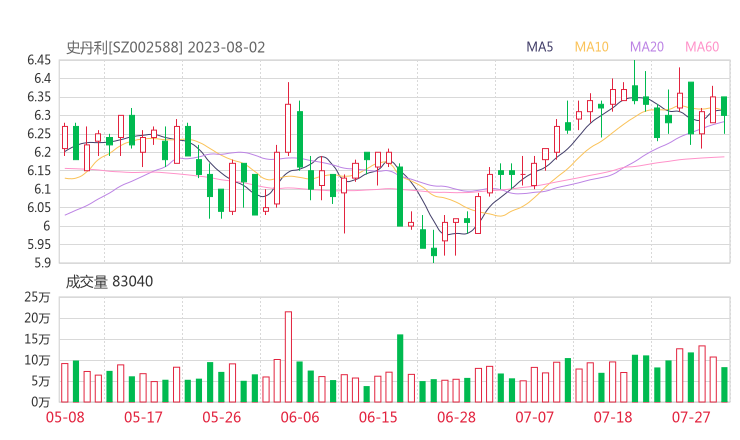740x440 pixels.
Task: Click the MA5 legend label
Action: 539,47
